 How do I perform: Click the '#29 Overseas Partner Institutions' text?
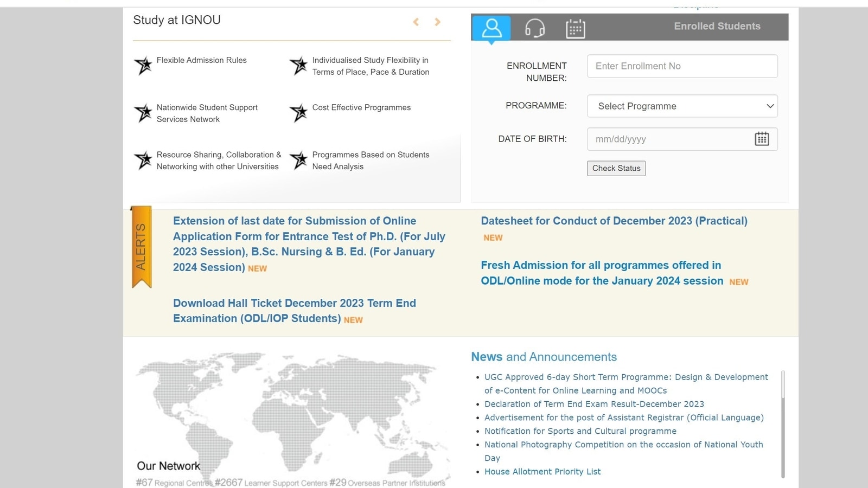(x=387, y=483)
